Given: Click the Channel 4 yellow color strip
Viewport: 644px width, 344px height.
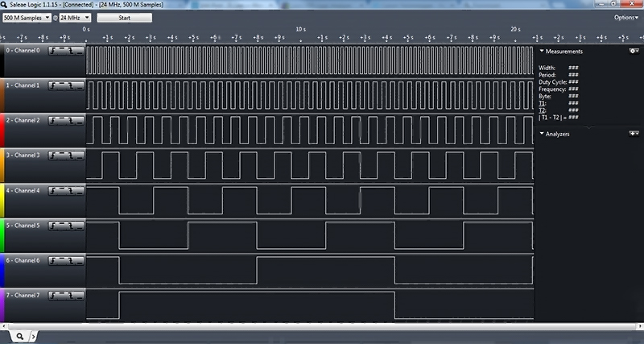Looking at the screenshot, I should coord(2,201).
